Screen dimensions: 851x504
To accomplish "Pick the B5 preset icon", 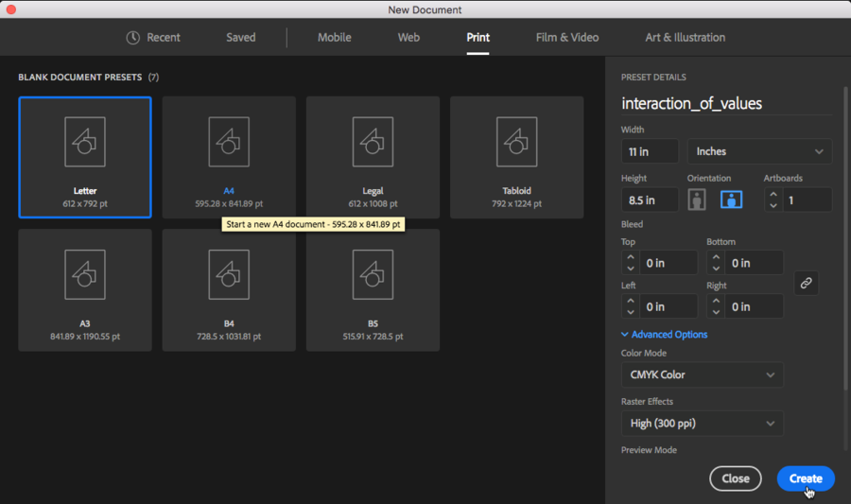I will pos(373,274).
